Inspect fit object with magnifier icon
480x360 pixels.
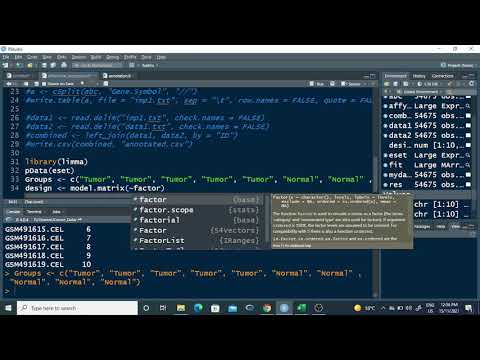click(468, 165)
